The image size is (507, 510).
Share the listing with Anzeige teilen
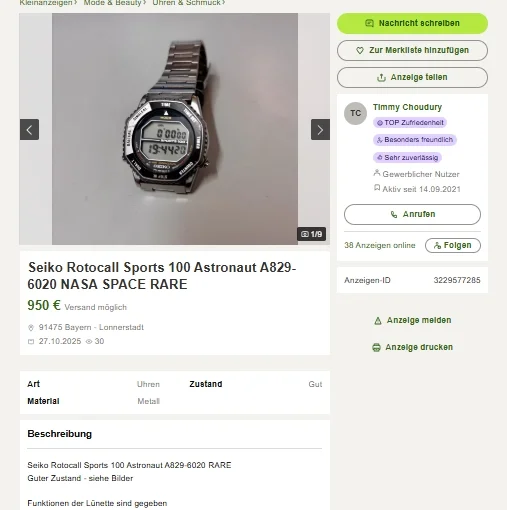point(412,77)
